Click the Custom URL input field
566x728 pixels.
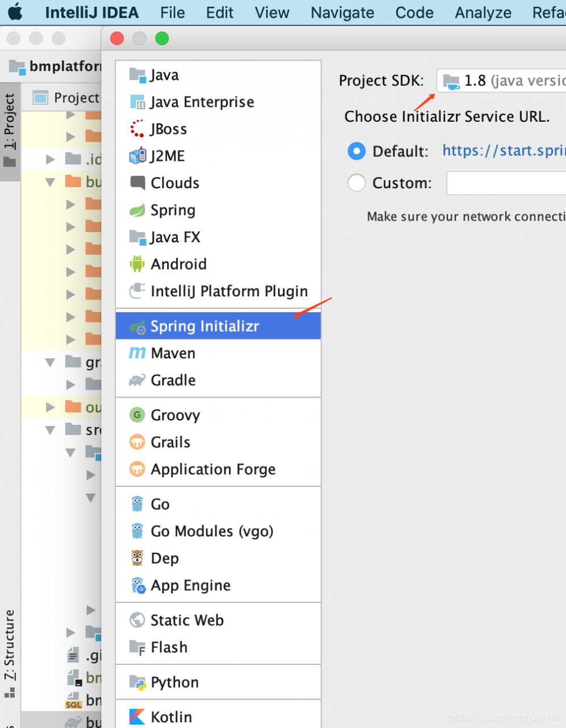coord(506,183)
